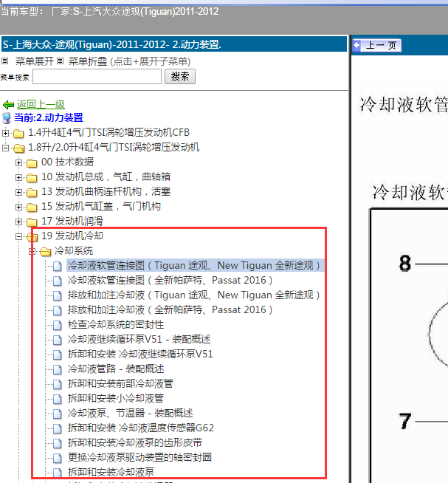Image resolution: width=448 pixels, height=483 pixels.
Task: Click the 搜索 search button
Action: (x=180, y=76)
